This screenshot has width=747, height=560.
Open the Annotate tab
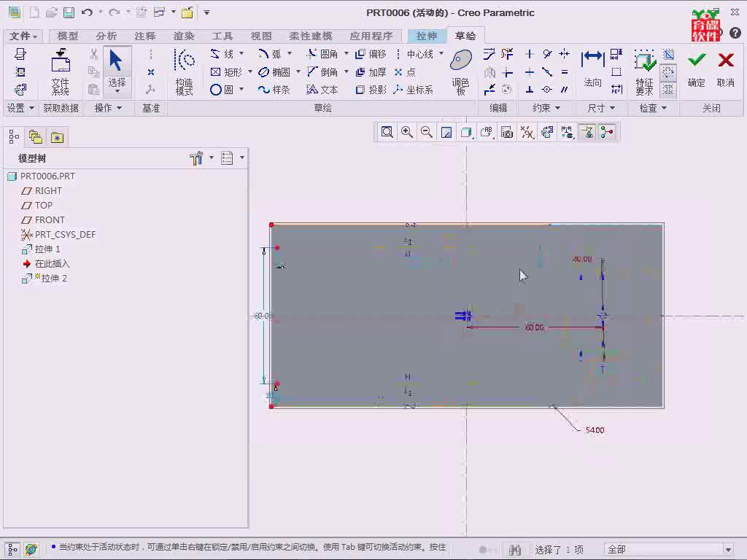(145, 36)
